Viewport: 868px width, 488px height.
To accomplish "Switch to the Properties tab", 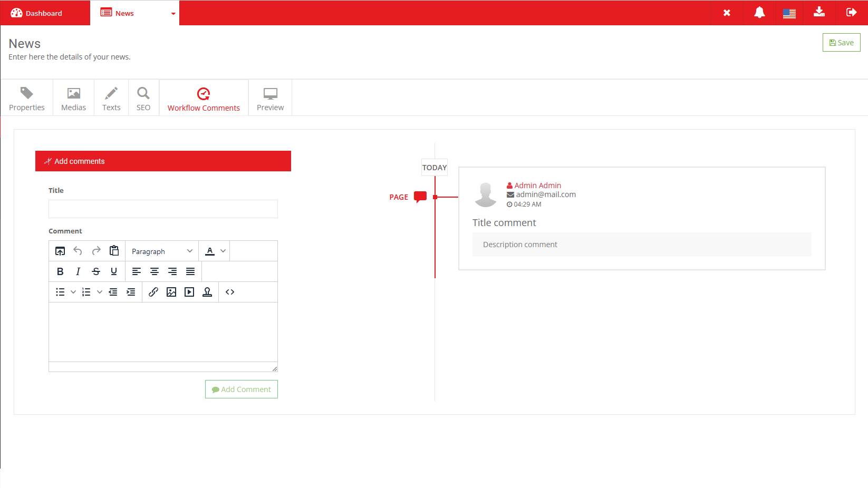I will coord(27,98).
